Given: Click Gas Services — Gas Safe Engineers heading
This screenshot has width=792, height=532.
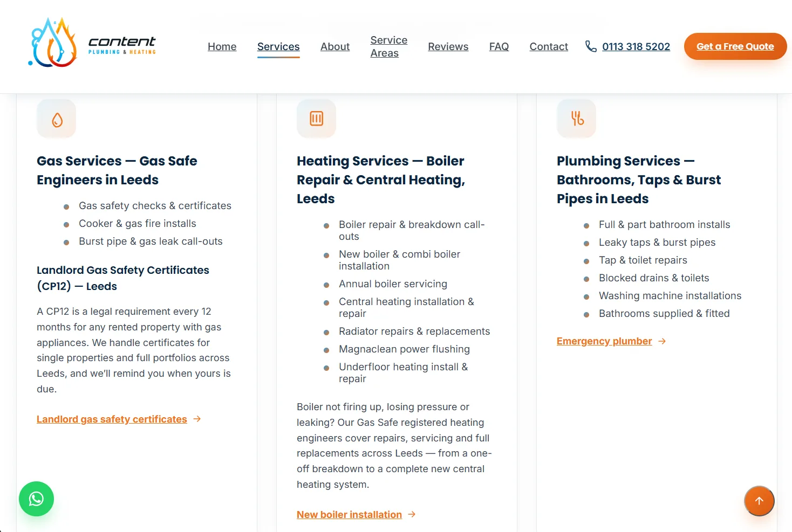Looking at the screenshot, I should click(x=117, y=170).
